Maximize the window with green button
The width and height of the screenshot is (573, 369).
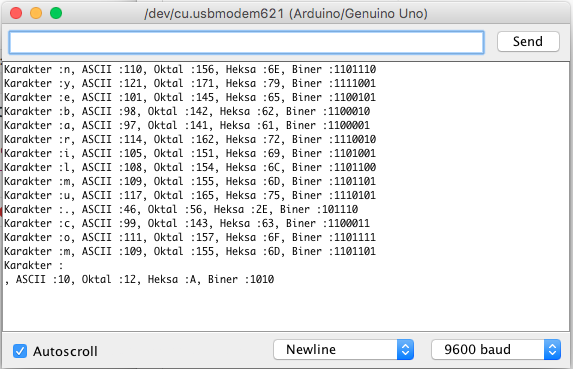click(x=56, y=14)
